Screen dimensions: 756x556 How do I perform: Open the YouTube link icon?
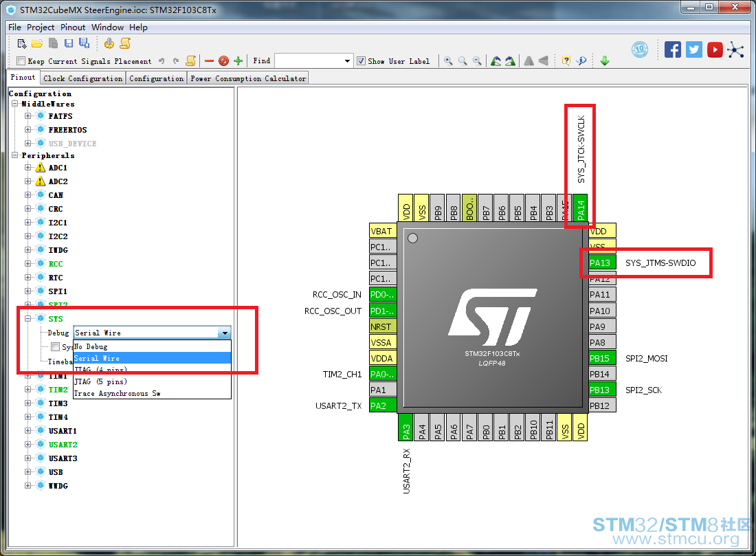pos(715,49)
